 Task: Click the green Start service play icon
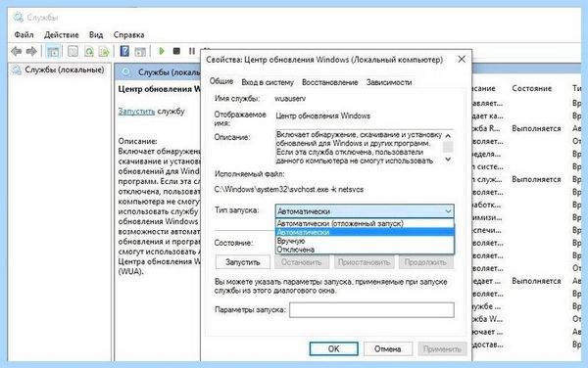tap(162, 51)
